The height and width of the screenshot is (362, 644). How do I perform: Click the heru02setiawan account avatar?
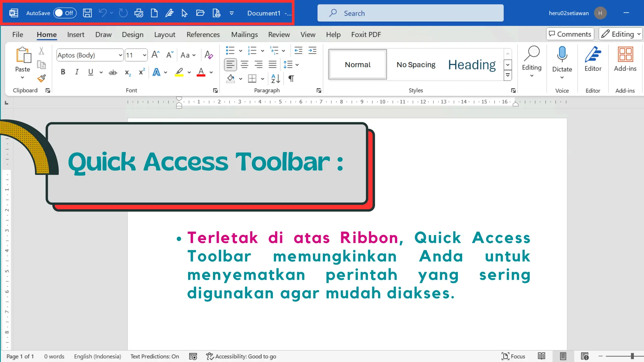(x=600, y=13)
